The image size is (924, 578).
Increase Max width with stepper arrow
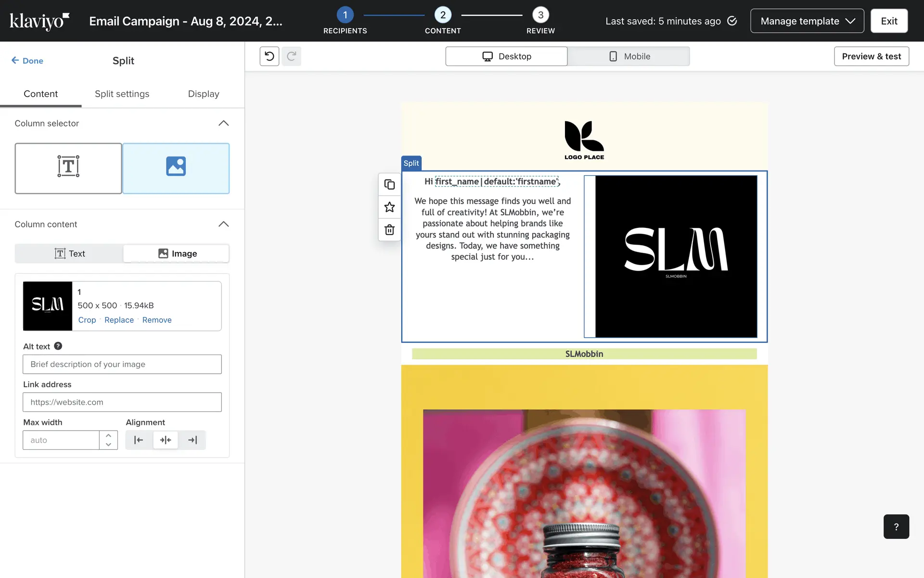[108, 435]
